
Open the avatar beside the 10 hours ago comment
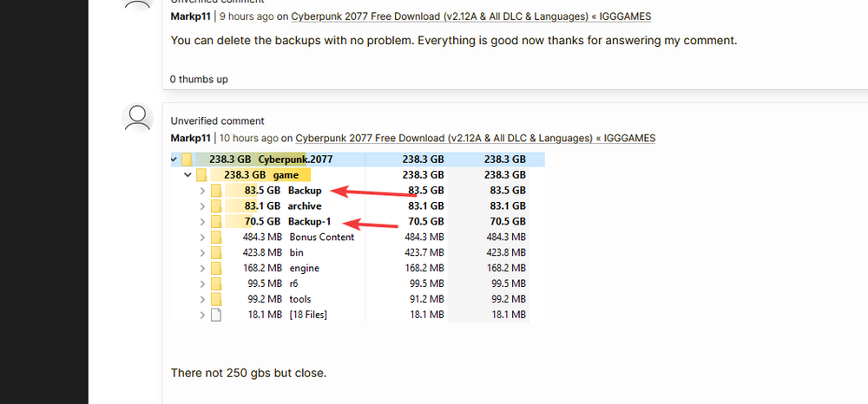tap(137, 119)
